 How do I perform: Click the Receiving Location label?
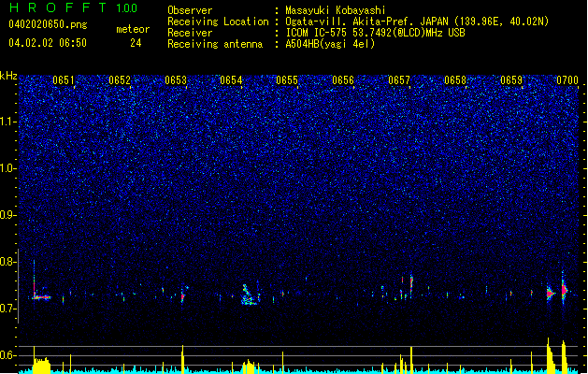[218, 22]
